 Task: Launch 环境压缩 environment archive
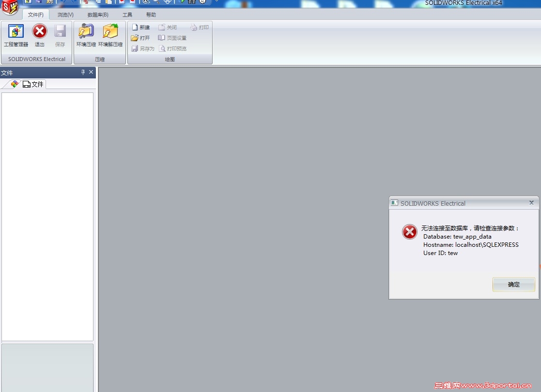[86, 35]
